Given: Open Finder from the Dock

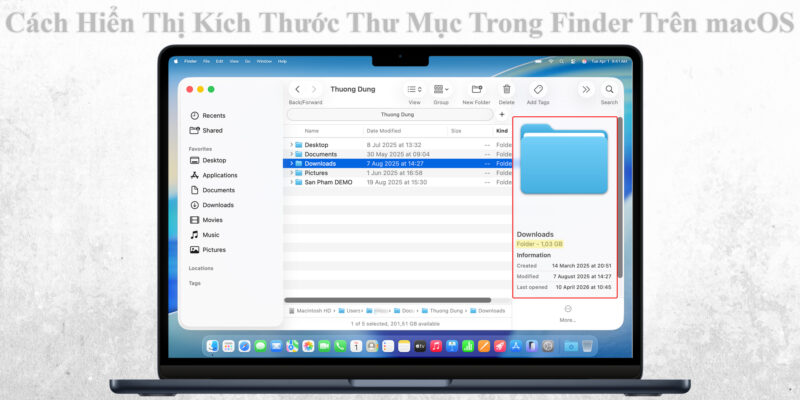Looking at the screenshot, I should tap(213, 346).
